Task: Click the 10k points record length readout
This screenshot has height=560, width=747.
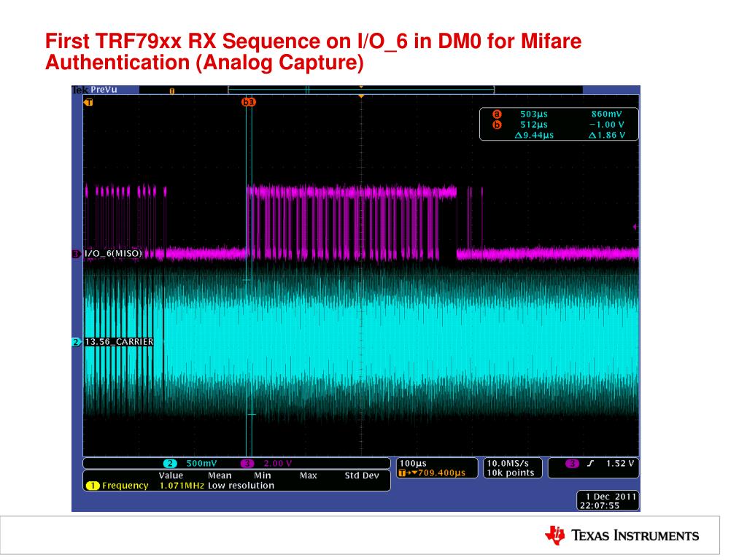Action: 510,472
